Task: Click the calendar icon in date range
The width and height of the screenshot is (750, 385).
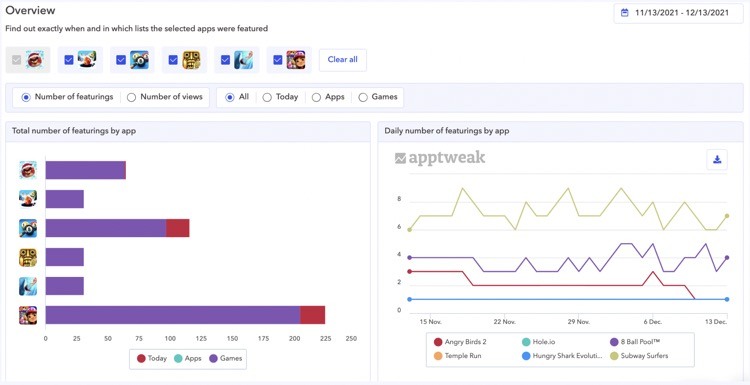Action: 624,13
